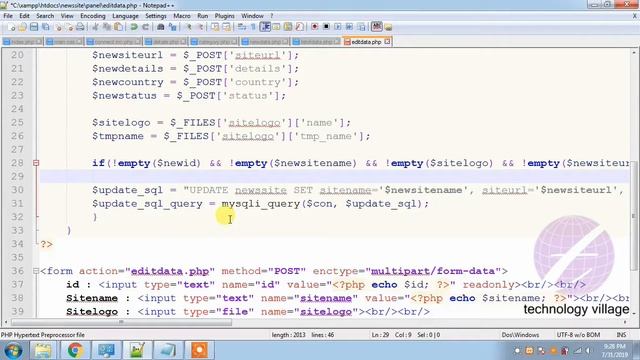This screenshot has width=640, height=360.
Task: Stop macro recording with black square icon
Action: 326,27
